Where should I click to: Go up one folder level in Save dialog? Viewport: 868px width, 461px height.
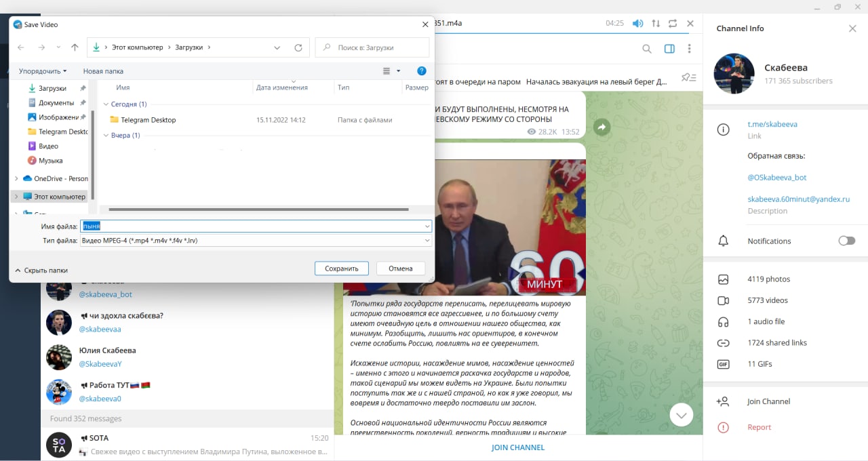click(75, 47)
